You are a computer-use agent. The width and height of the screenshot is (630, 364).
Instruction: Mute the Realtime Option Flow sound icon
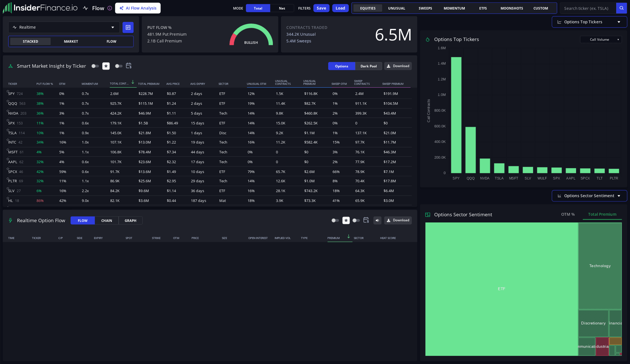pos(377,220)
